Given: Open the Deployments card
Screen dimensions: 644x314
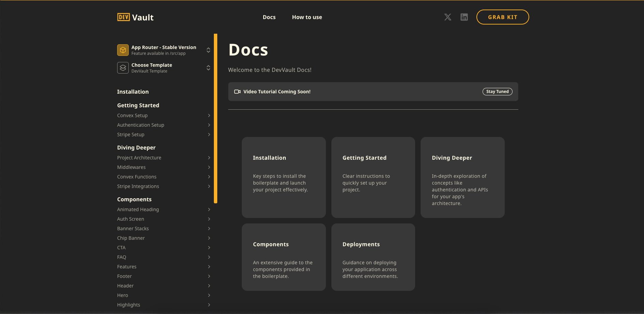Looking at the screenshot, I should pyautogui.click(x=373, y=257).
